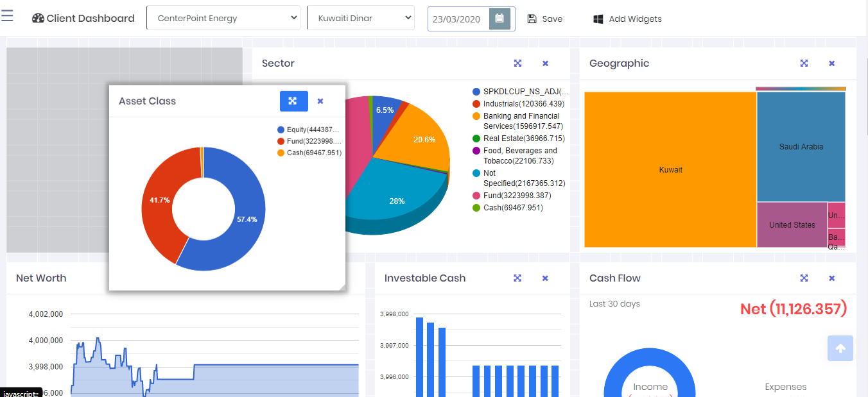The width and height of the screenshot is (868, 397).
Task: Click the Asset Class widget resize handle
Action: pos(342,286)
